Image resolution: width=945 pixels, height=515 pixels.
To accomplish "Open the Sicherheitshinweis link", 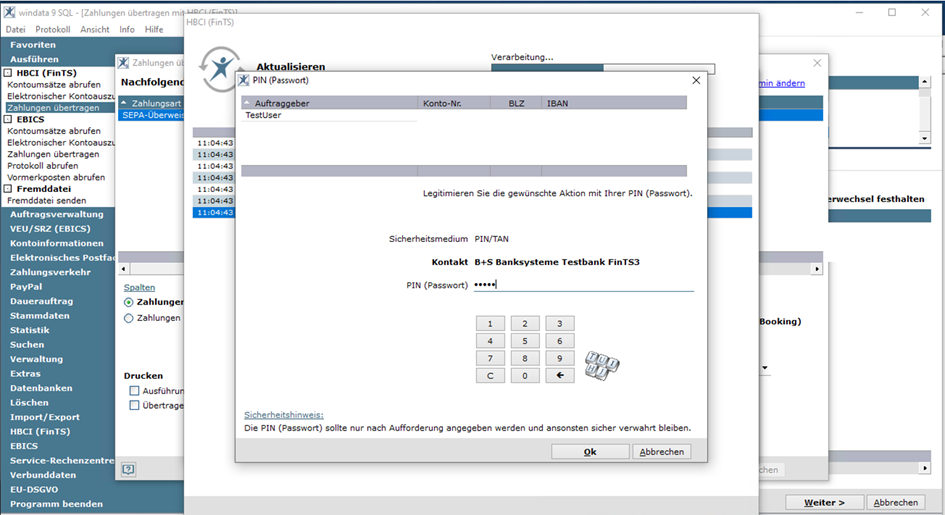I will click(x=284, y=414).
